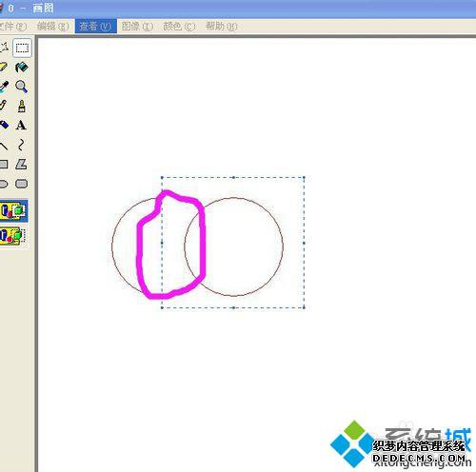
Task: Choose the Text tool marked A
Action: tap(21, 126)
